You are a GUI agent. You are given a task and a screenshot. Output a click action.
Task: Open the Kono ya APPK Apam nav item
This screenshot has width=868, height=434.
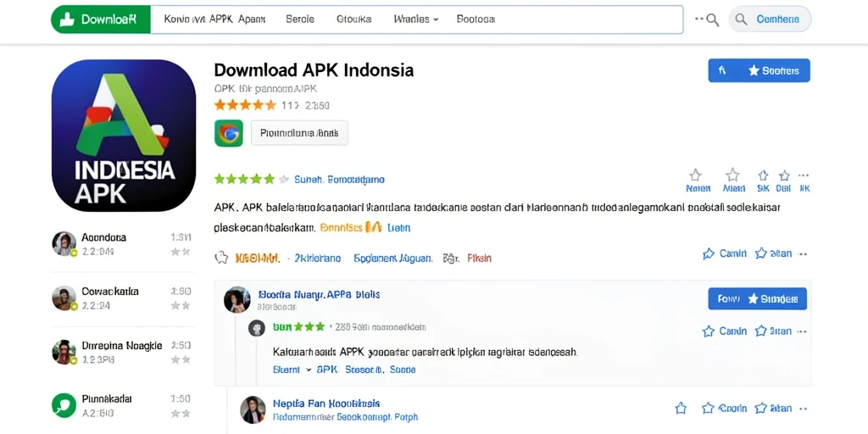pyautogui.click(x=214, y=19)
